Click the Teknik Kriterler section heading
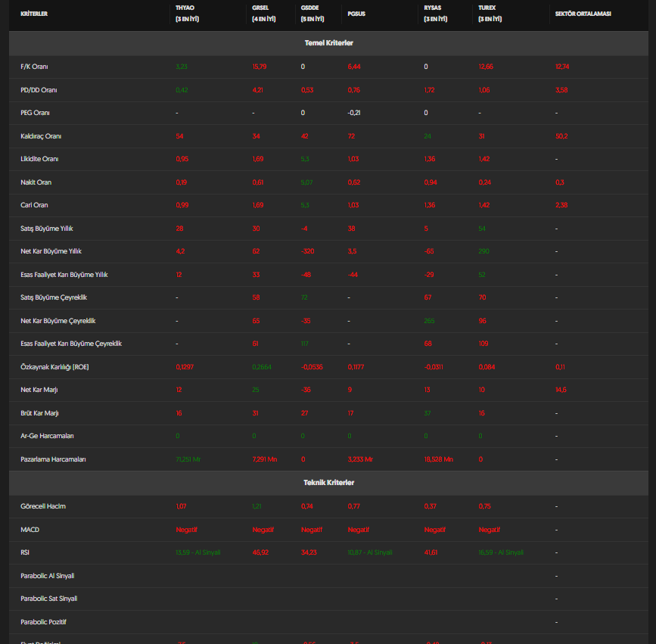The height and width of the screenshot is (644, 656). (x=329, y=483)
